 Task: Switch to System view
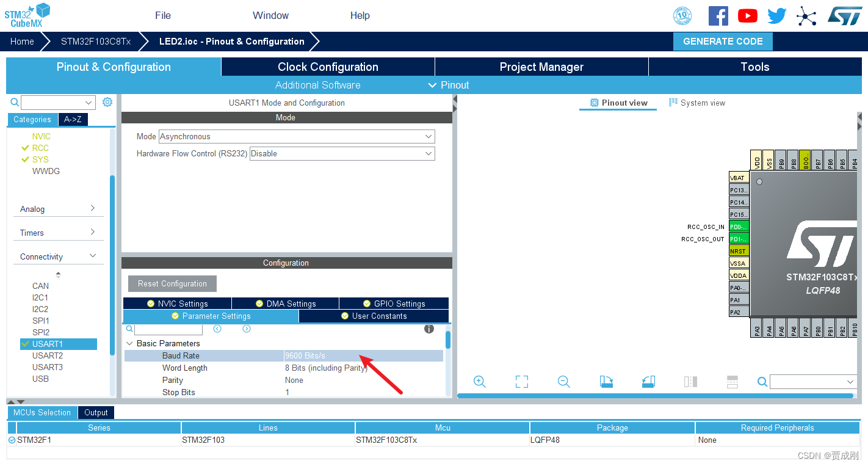(697, 103)
